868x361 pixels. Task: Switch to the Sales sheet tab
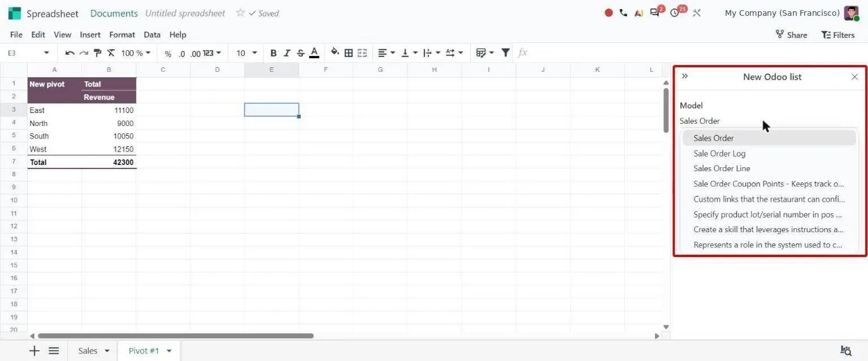coord(88,351)
